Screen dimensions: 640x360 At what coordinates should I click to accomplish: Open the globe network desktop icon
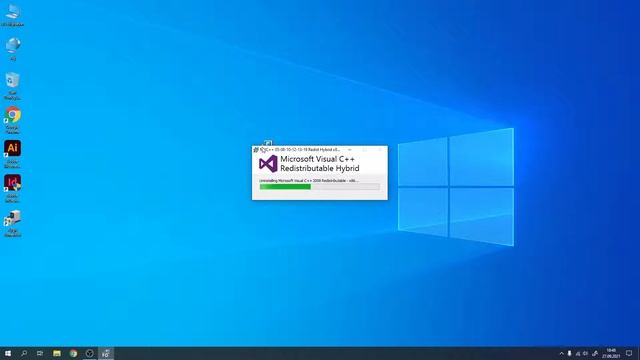point(13,49)
